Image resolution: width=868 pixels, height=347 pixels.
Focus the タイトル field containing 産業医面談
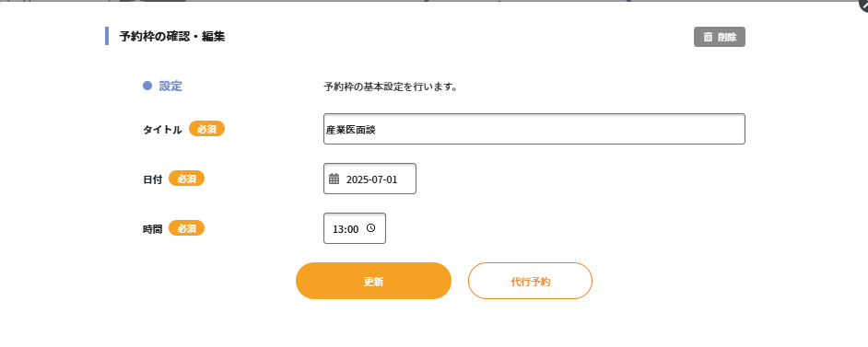534,129
